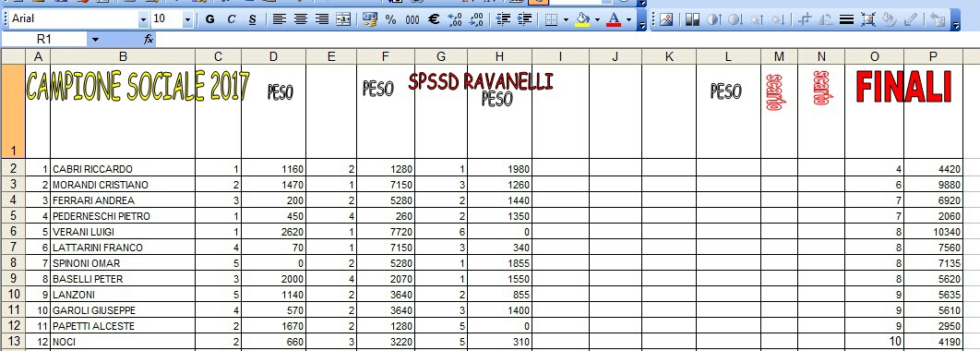Open font size 10 dropdown
The image size is (980, 351).
pyautogui.click(x=188, y=19)
